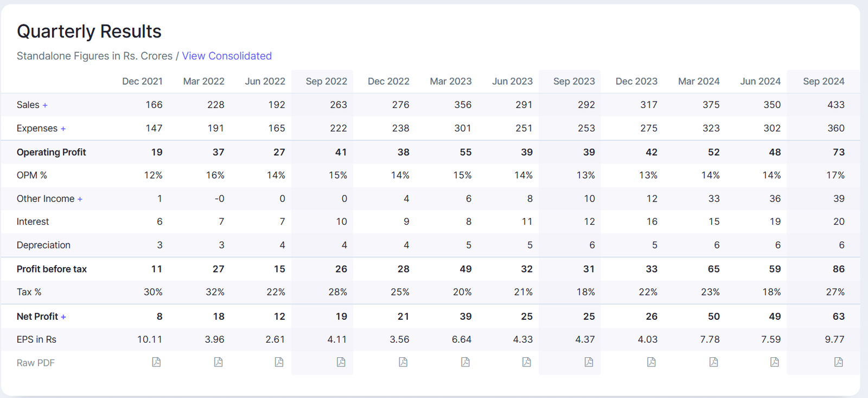
Task: Select the Dec 2021 column header
Action: click(x=142, y=81)
